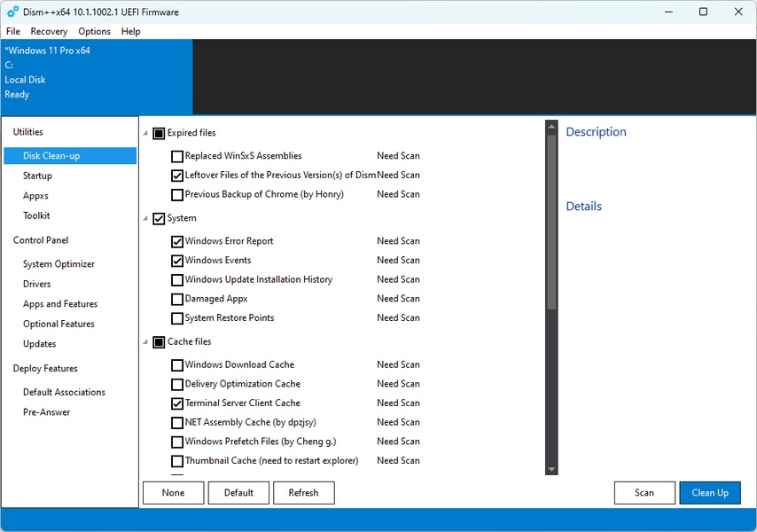Open the Options menu
This screenshot has height=532, width=757.
click(x=94, y=31)
